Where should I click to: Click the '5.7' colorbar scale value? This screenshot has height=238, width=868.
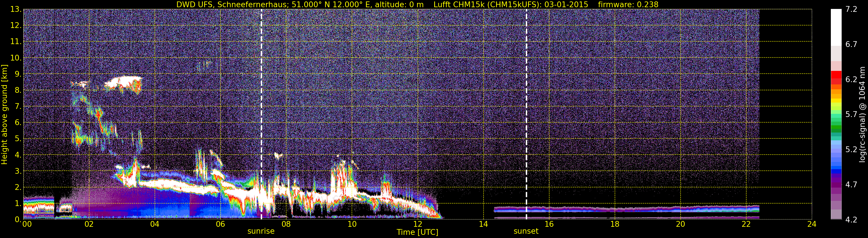851,115
